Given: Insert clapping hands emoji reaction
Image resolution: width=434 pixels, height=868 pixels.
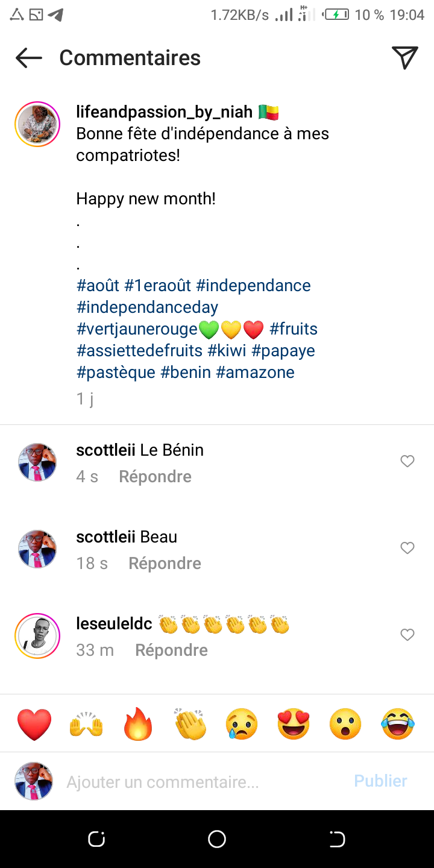Looking at the screenshot, I should (190, 724).
